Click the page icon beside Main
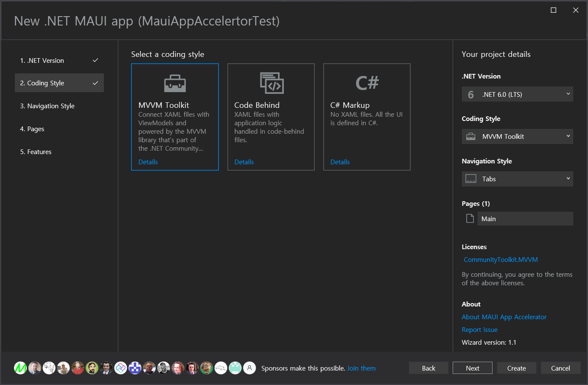Viewport: 588px width, 385px height. [x=470, y=219]
